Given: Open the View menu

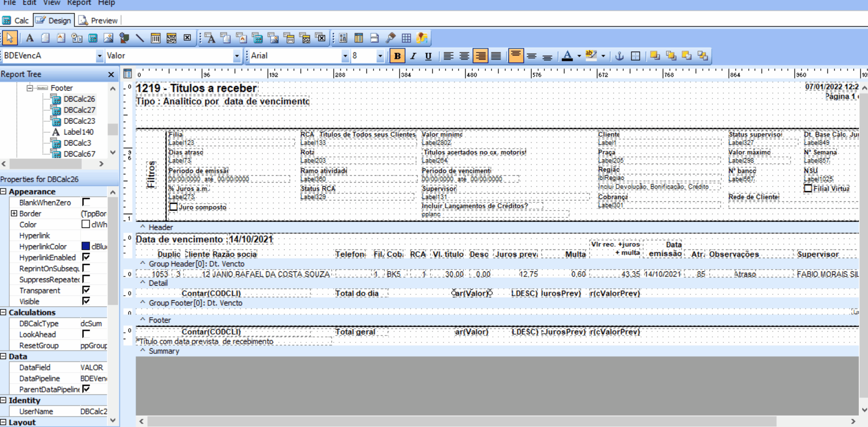Looking at the screenshot, I should [52, 3].
